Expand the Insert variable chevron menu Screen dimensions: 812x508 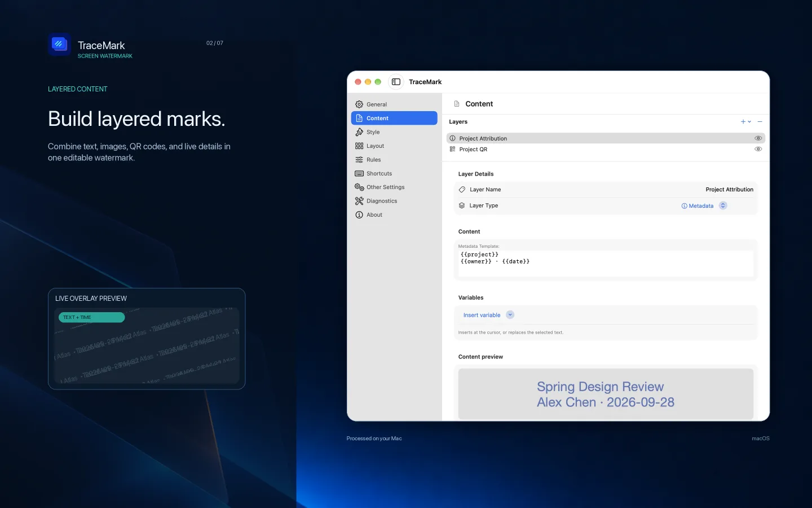tap(510, 315)
